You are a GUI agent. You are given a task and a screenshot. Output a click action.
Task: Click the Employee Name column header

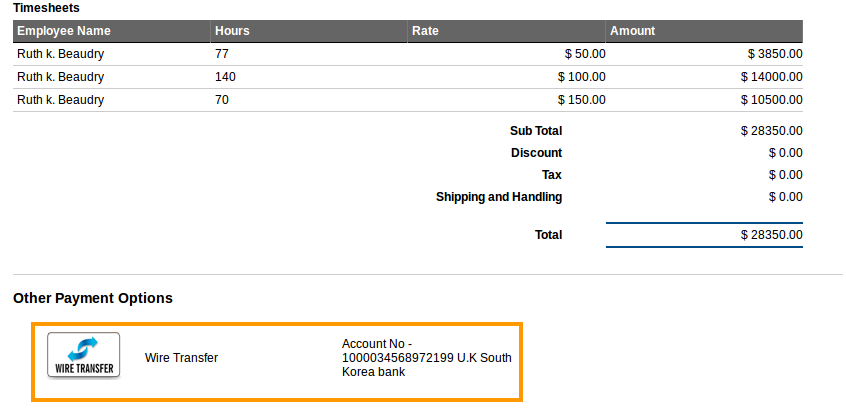click(63, 31)
